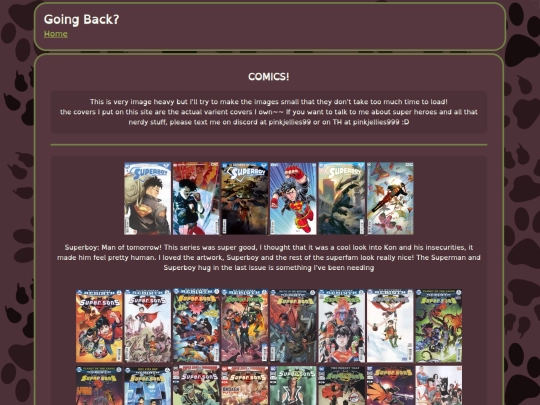Open the white sky Super Sons cover
Viewport: 540px width, 405px height.
390,326
